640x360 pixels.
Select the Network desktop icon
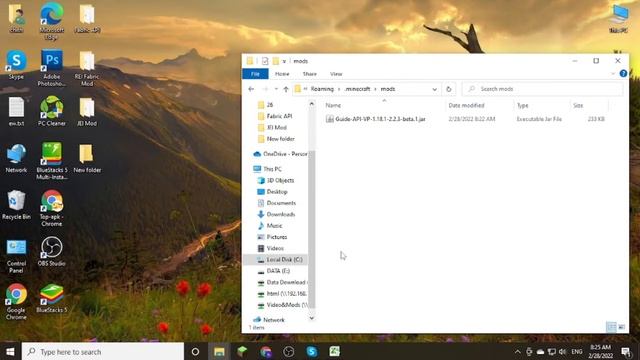pyautogui.click(x=16, y=158)
